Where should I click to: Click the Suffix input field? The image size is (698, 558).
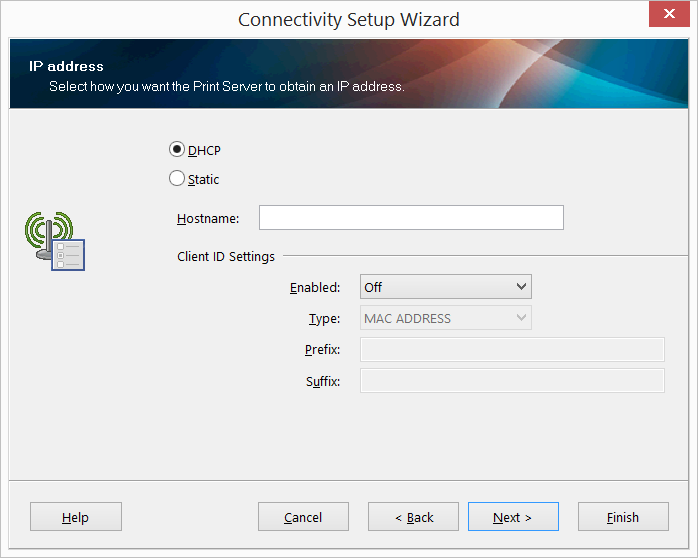pyautogui.click(x=512, y=381)
